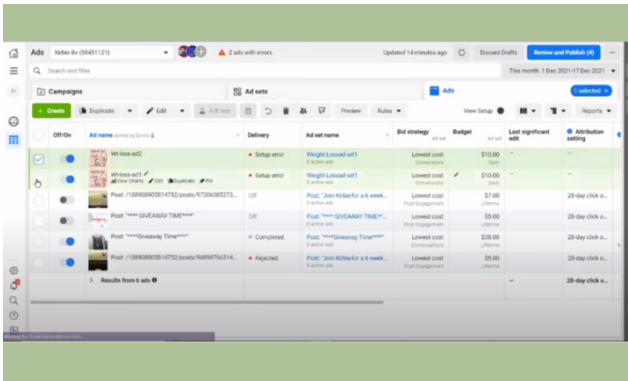Screen dimensions: 628x381
Task: Click the warning triangle for ads with errors
Action: pyautogui.click(x=221, y=52)
